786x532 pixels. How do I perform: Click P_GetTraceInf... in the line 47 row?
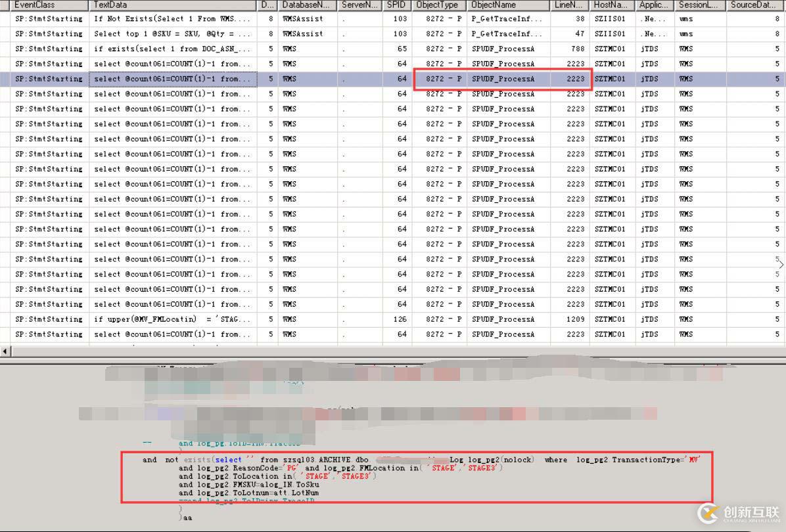[x=507, y=33]
